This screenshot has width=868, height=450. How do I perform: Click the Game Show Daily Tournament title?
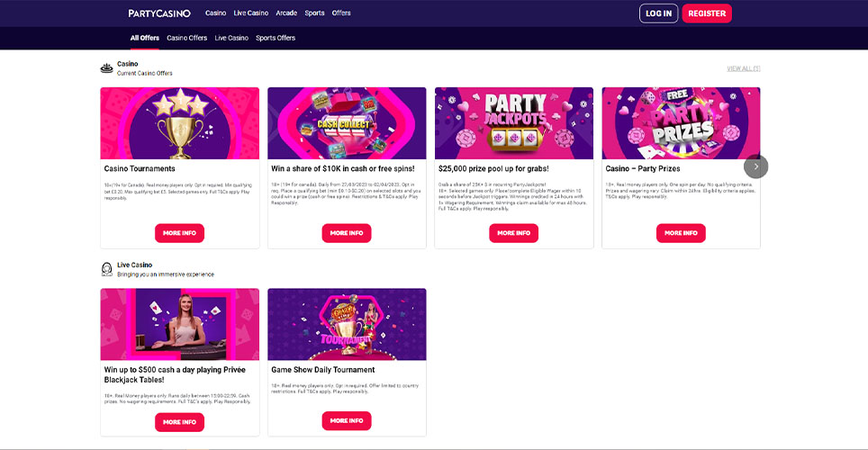click(322, 370)
